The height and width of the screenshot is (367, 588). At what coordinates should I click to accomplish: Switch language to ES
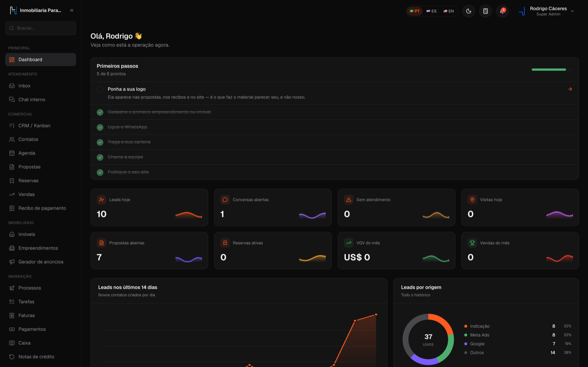431,11
